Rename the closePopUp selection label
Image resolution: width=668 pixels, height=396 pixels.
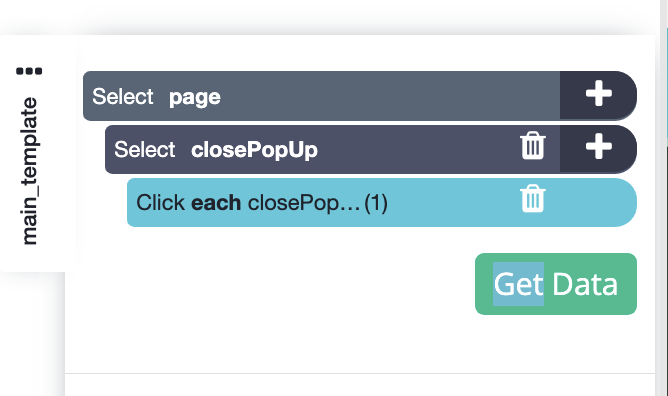click(x=254, y=150)
